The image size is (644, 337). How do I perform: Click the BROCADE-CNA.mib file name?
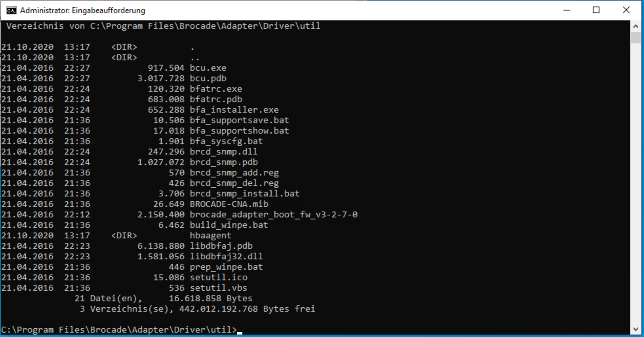click(x=229, y=204)
